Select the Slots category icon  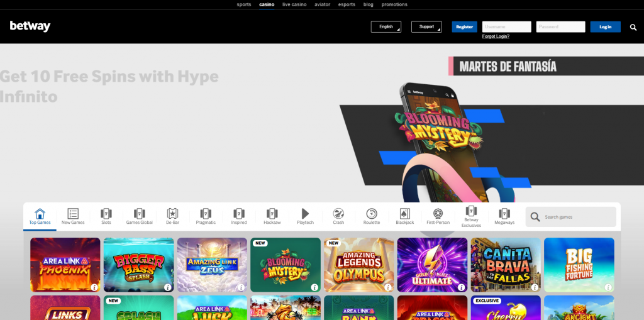click(106, 214)
